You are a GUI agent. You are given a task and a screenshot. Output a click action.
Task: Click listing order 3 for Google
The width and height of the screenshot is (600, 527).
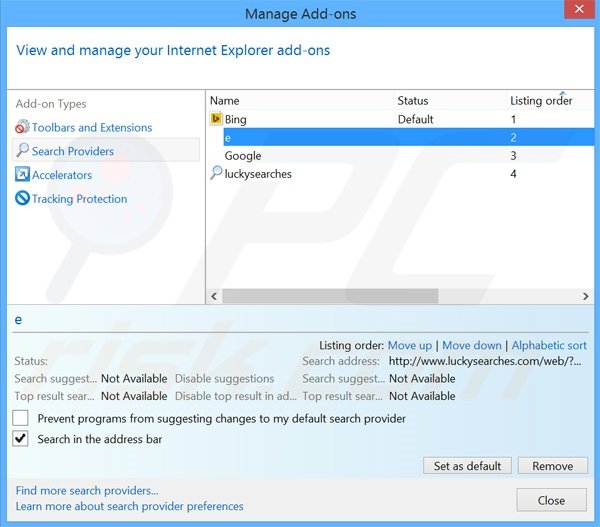click(x=514, y=156)
